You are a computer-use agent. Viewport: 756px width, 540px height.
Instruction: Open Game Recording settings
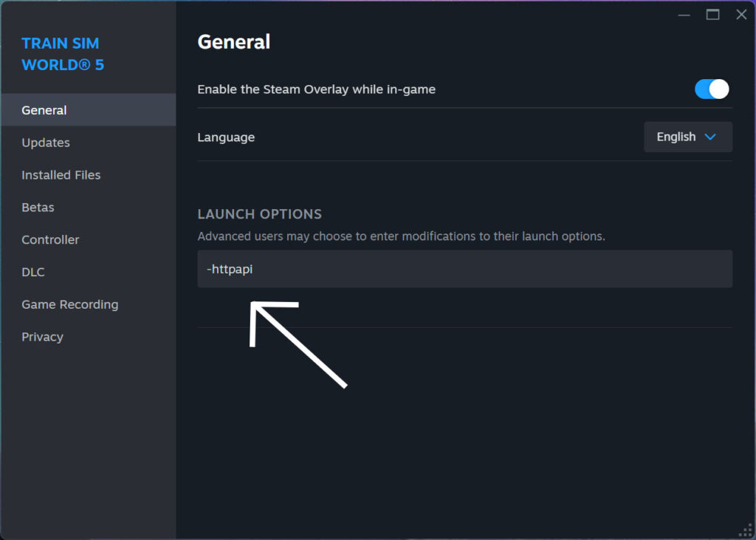pyautogui.click(x=89, y=304)
